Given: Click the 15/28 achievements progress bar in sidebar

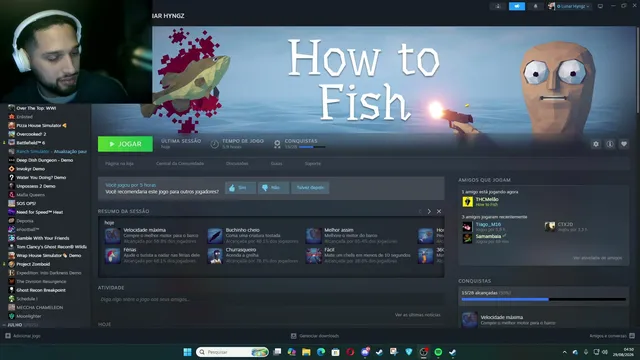Looking at the screenshot, I should (x=544, y=300).
